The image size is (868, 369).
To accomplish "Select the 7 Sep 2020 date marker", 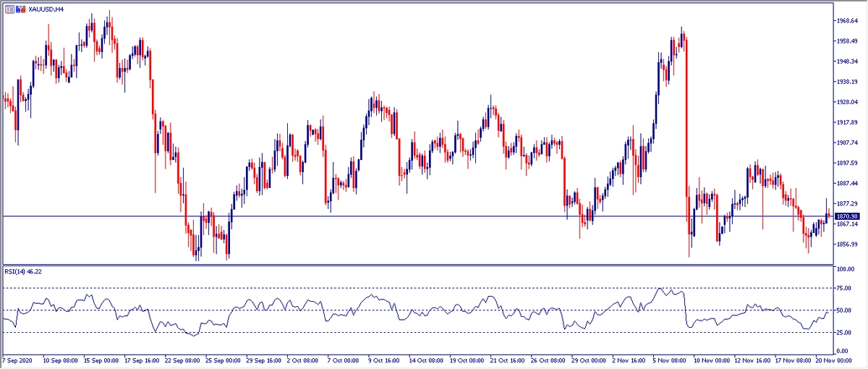I will pos(20,360).
